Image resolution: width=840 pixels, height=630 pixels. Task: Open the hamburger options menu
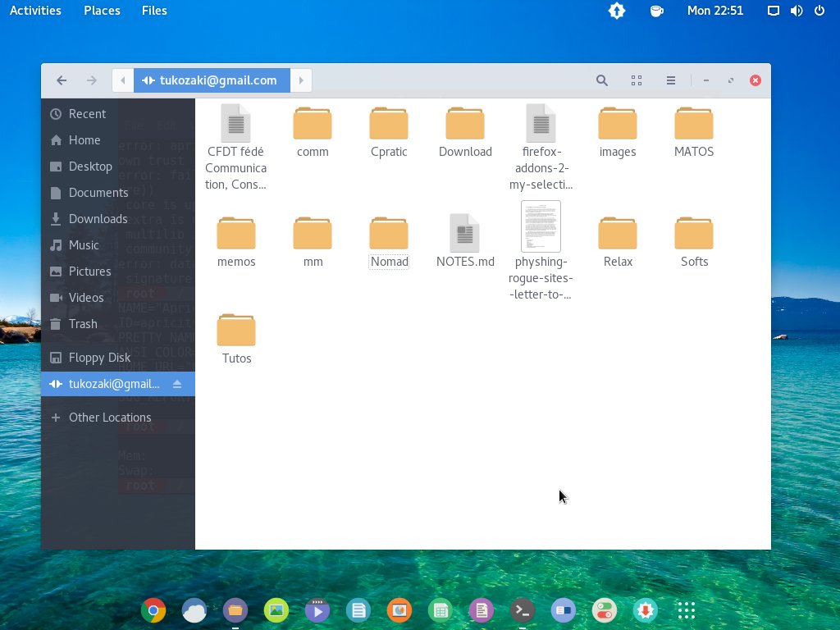coord(670,80)
